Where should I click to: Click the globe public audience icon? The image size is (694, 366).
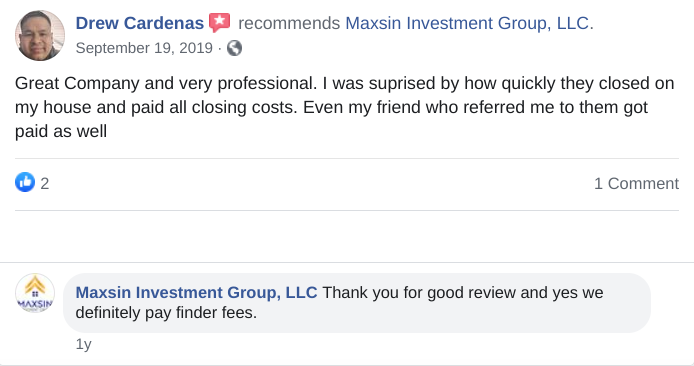[235, 48]
